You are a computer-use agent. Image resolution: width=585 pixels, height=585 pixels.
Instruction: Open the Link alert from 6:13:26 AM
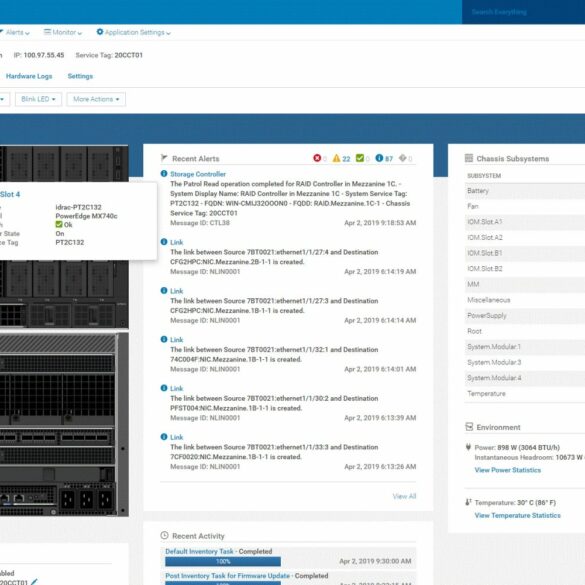(x=176, y=437)
